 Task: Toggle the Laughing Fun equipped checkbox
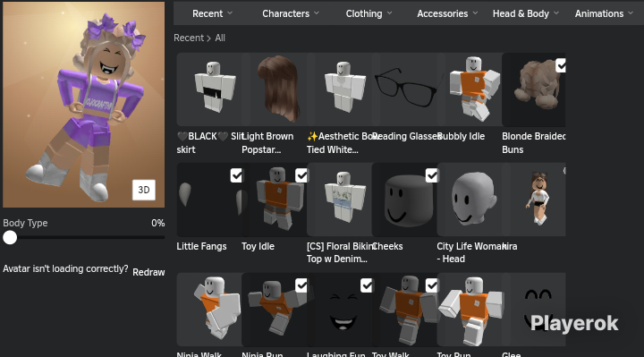point(367,285)
